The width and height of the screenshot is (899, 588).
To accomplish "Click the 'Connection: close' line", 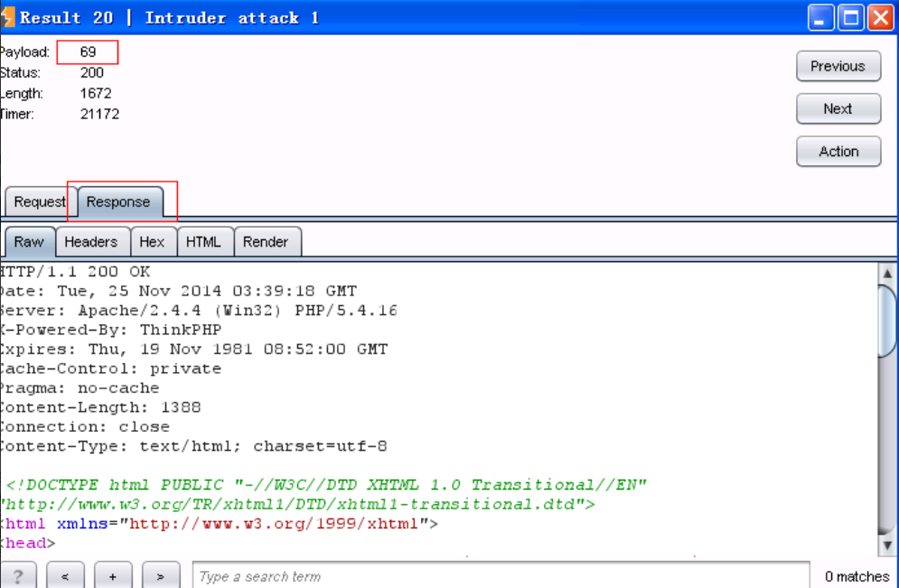I will [x=85, y=427].
